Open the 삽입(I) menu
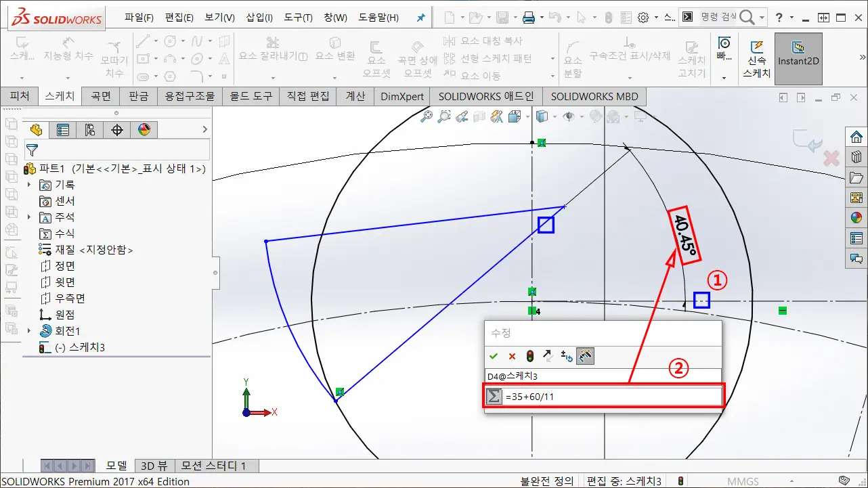 click(259, 18)
